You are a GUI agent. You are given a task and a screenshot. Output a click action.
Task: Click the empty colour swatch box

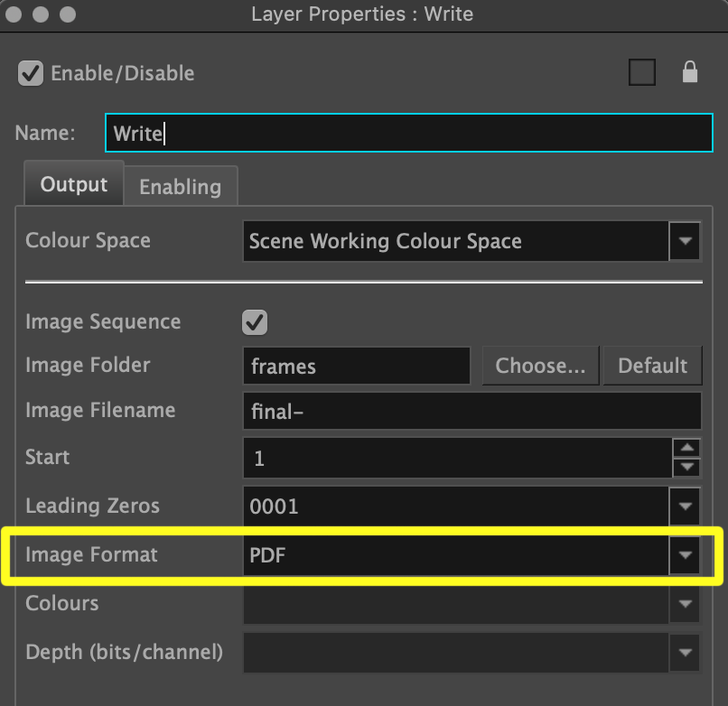point(642,73)
